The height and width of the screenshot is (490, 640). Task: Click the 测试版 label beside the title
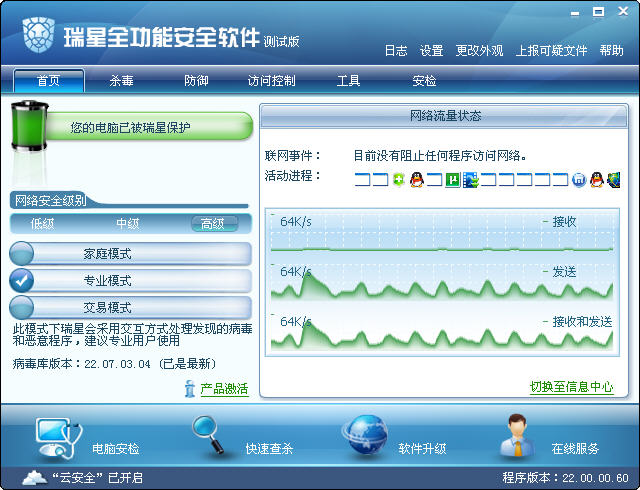pyautogui.click(x=281, y=41)
